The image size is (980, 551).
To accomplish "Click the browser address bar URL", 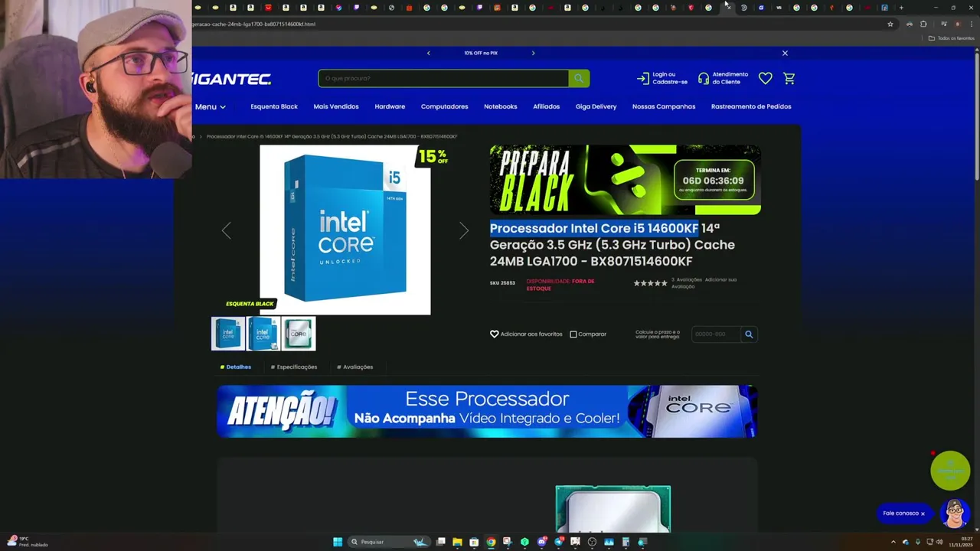I will click(253, 24).
